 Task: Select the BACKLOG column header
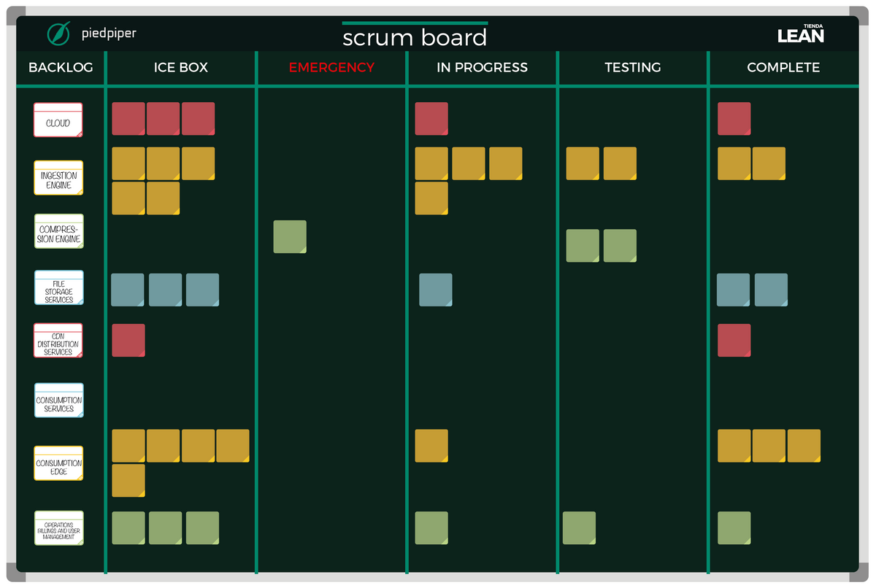pos(61,67)
